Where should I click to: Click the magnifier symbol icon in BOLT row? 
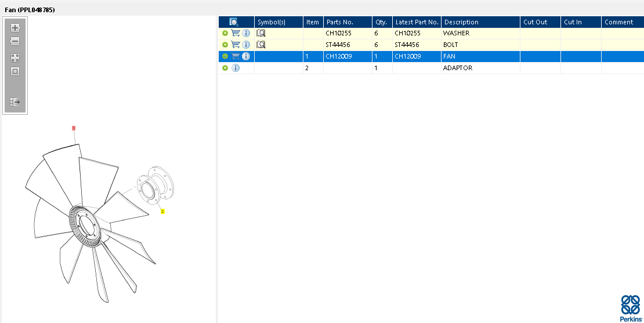click(x=261, y=44)
